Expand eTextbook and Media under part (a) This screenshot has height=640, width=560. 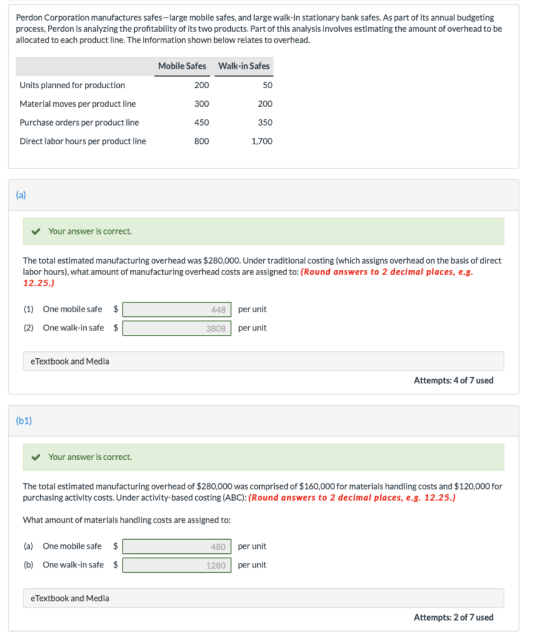click(x=263, y=361)
